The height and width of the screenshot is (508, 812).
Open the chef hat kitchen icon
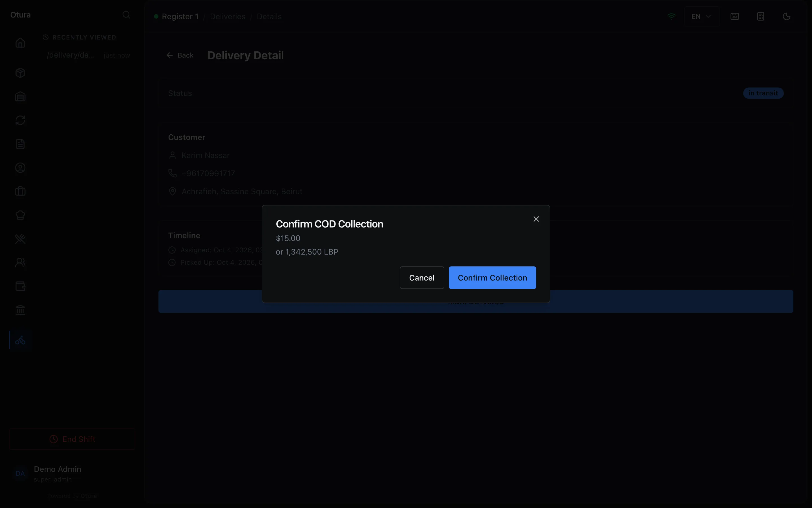(x=20, y=215)
